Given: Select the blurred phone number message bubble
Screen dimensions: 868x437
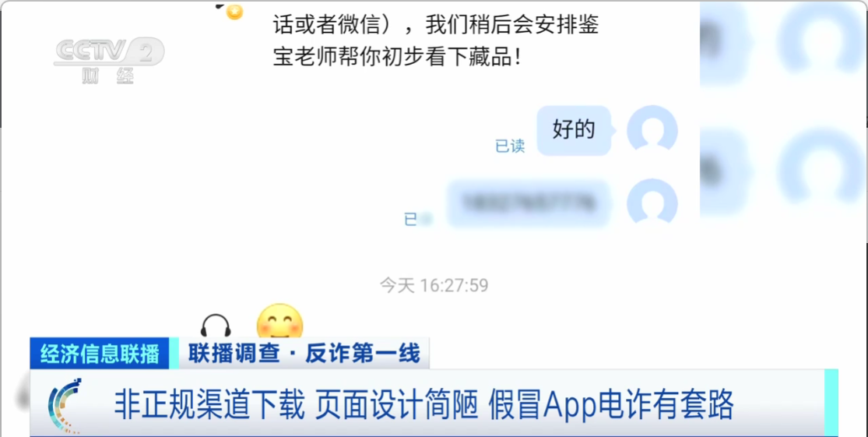Looking at the screenshot, I should (x=529, y=203).
